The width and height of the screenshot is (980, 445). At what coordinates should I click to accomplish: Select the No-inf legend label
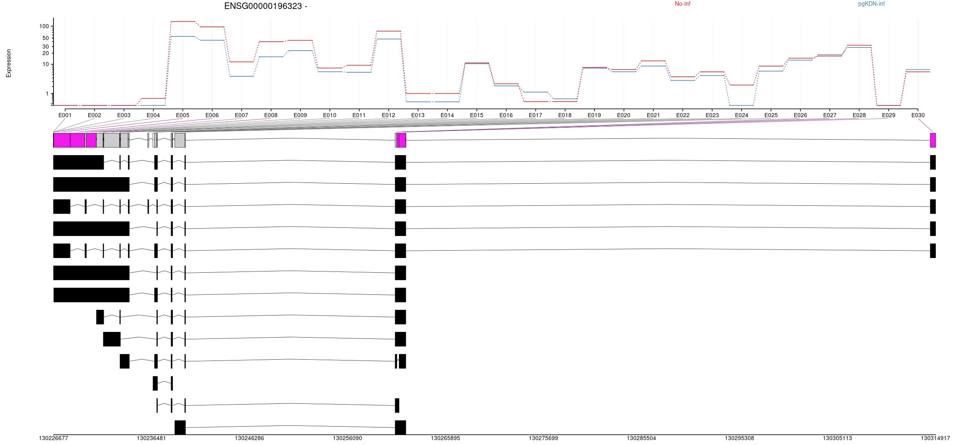click(682, 4)
